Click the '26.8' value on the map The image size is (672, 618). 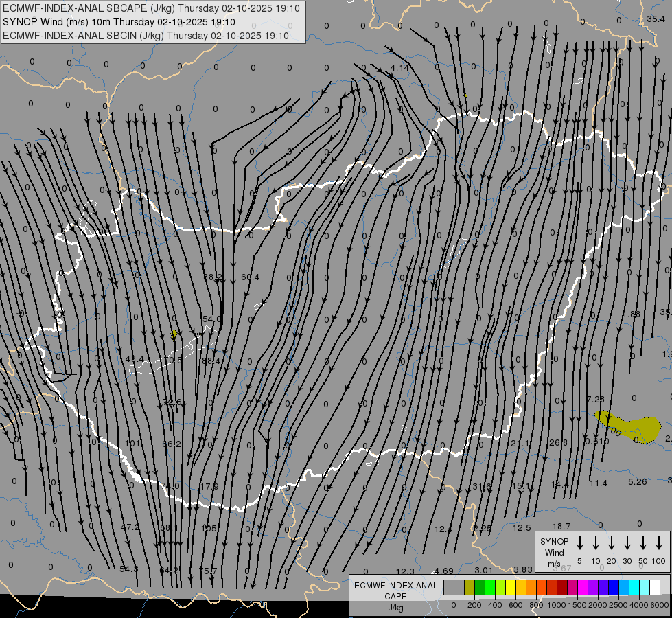559,442
